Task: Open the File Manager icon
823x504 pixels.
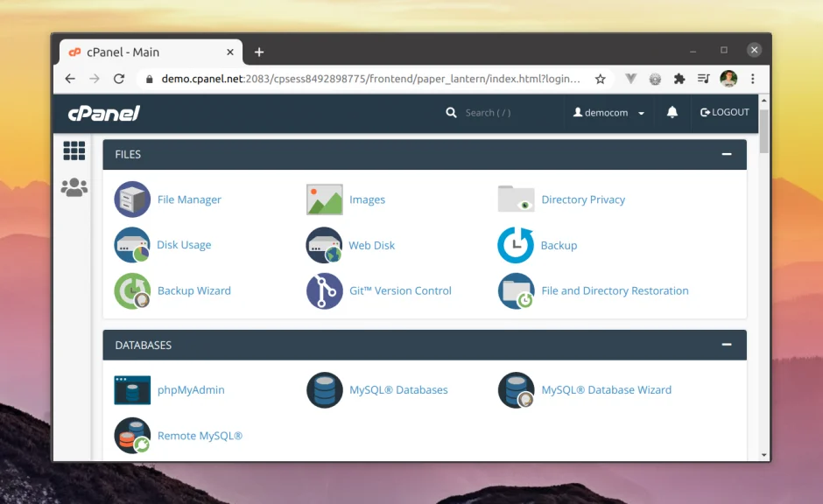Action: tap(132, 199)
